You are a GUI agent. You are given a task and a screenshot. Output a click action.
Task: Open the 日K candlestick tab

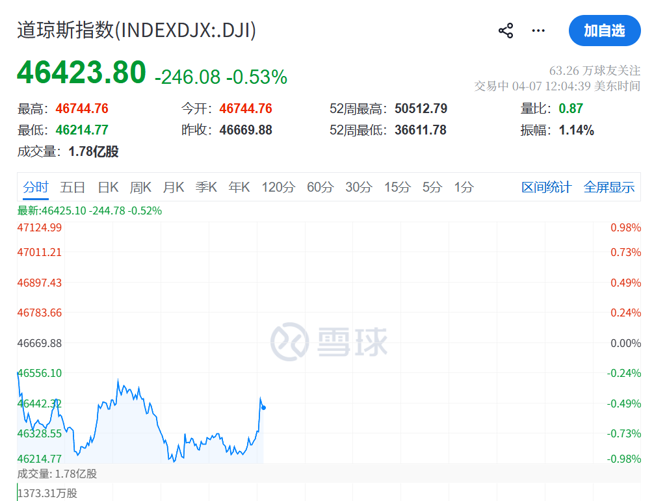(x=108, y=187)
